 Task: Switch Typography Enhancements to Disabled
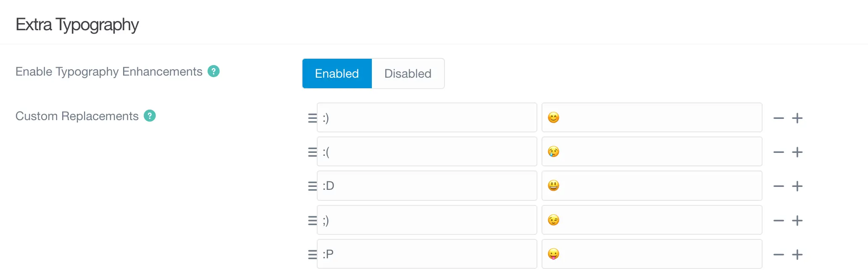click(408, 73)
